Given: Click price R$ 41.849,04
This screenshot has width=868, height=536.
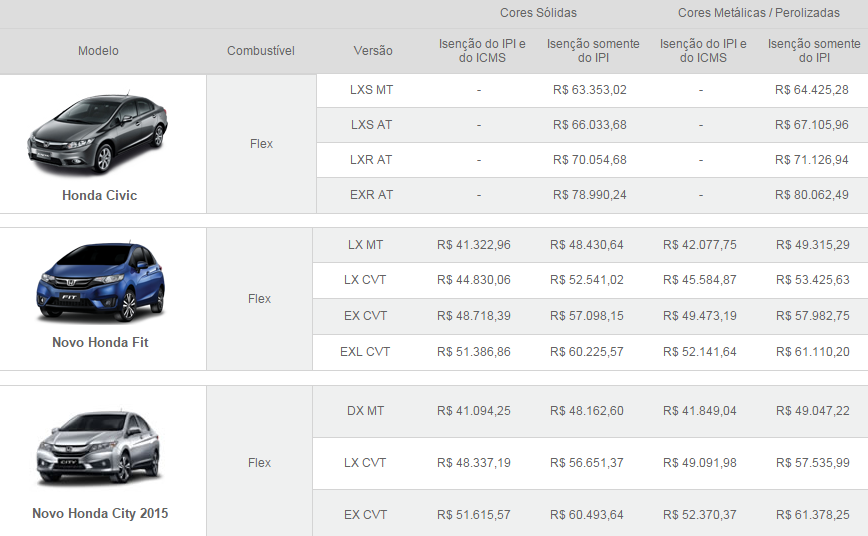Looking at the screenshot, I should [x=700, y=411].
